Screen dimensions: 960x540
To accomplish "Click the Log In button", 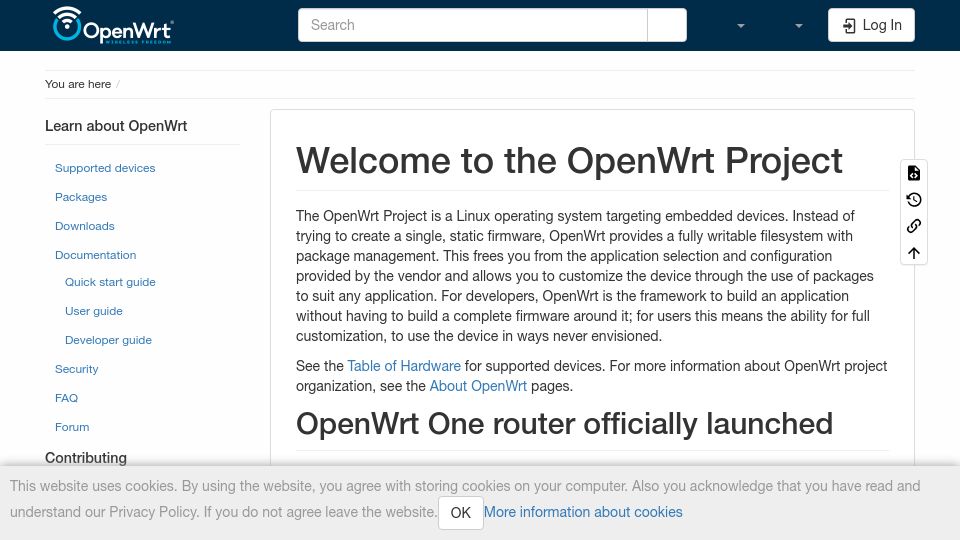I will [x=871, y=25].
